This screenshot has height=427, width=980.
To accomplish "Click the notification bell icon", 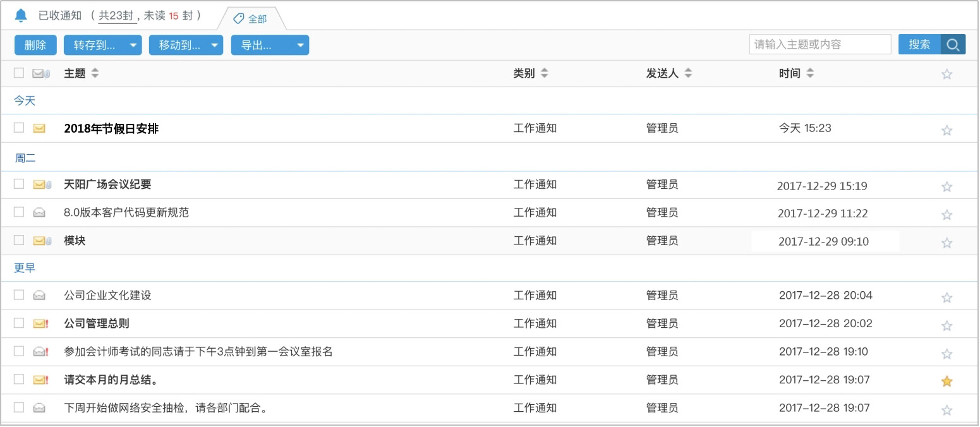I will 21,15.
